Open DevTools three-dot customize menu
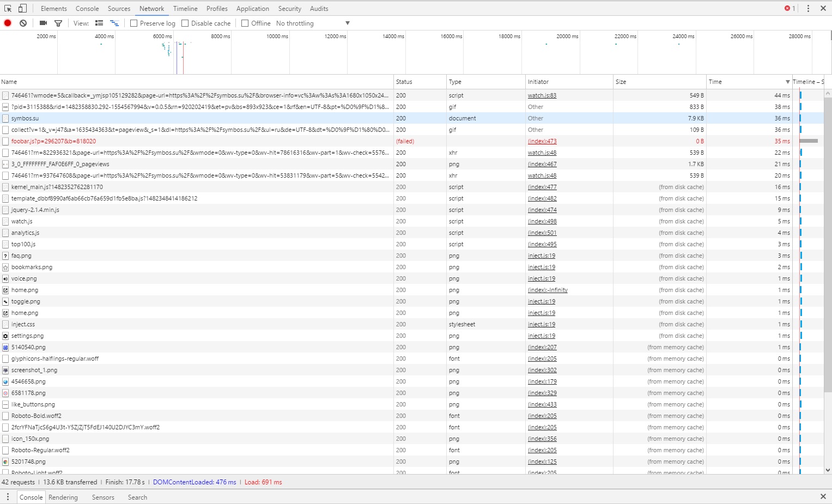This screenshot has width=832, height=504. 808,8
